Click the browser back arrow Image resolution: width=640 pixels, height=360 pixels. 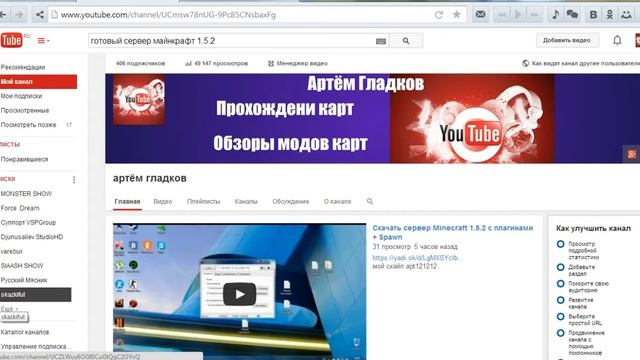(3, 15)
